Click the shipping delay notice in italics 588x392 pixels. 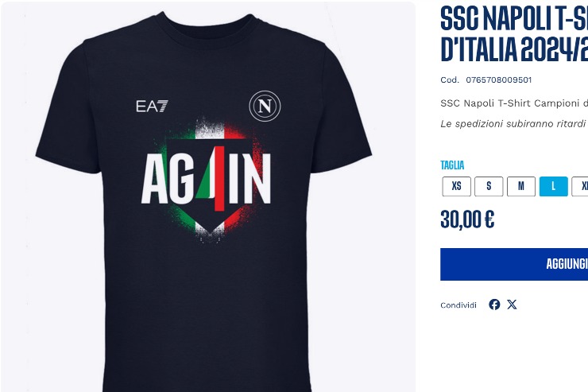[x=514, y=124]
